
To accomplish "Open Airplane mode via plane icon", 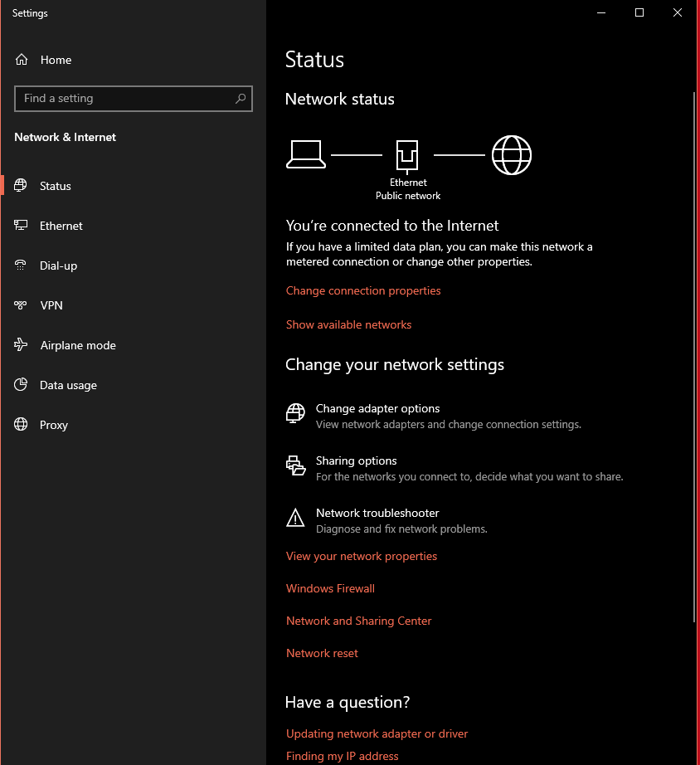I will tap(21, 344).
